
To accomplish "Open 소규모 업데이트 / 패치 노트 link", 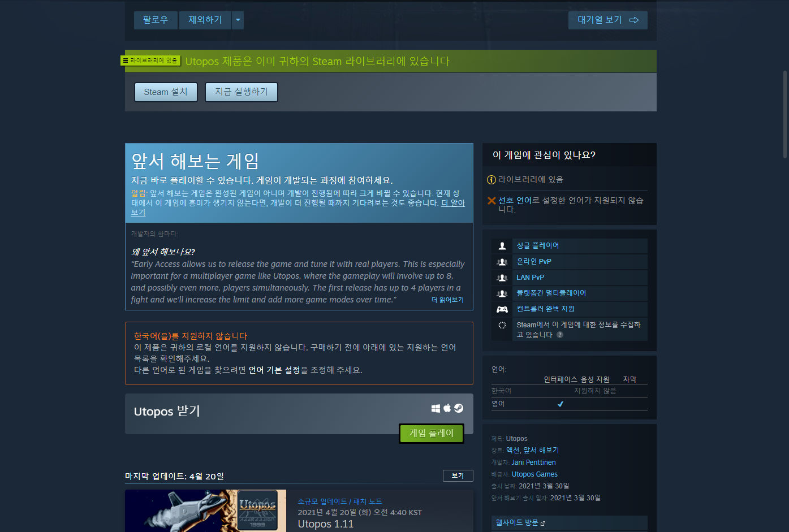I will [340, 501].
